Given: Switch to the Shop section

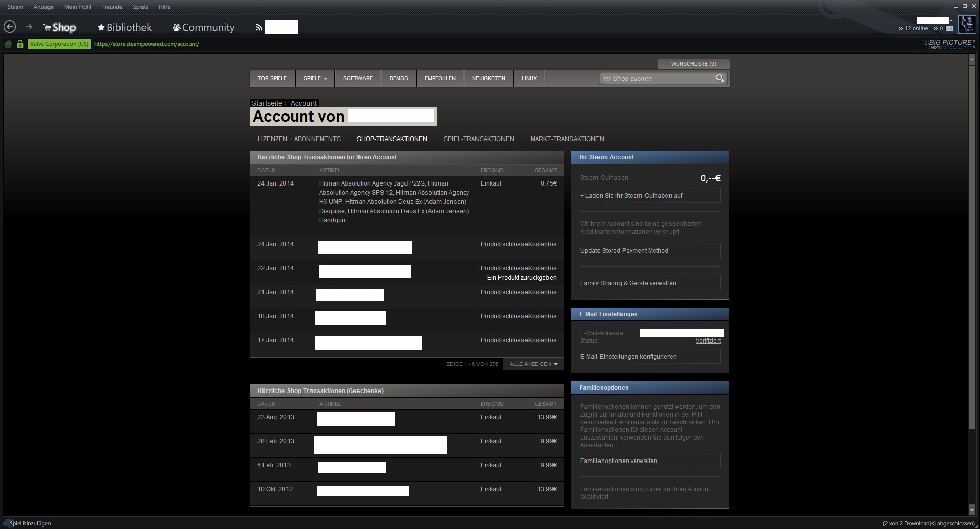Looking at the screenshot, I should [x=60, y=27].
